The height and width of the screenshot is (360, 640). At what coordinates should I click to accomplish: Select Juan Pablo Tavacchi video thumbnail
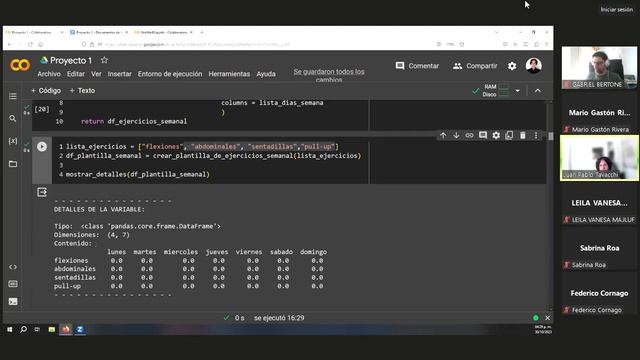[x=599, y=158]
